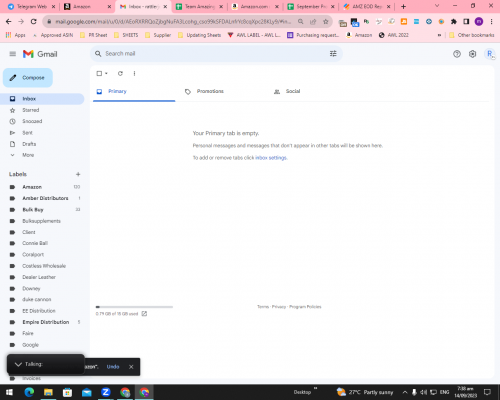Open the Terms link

click(x=263, y=307)
